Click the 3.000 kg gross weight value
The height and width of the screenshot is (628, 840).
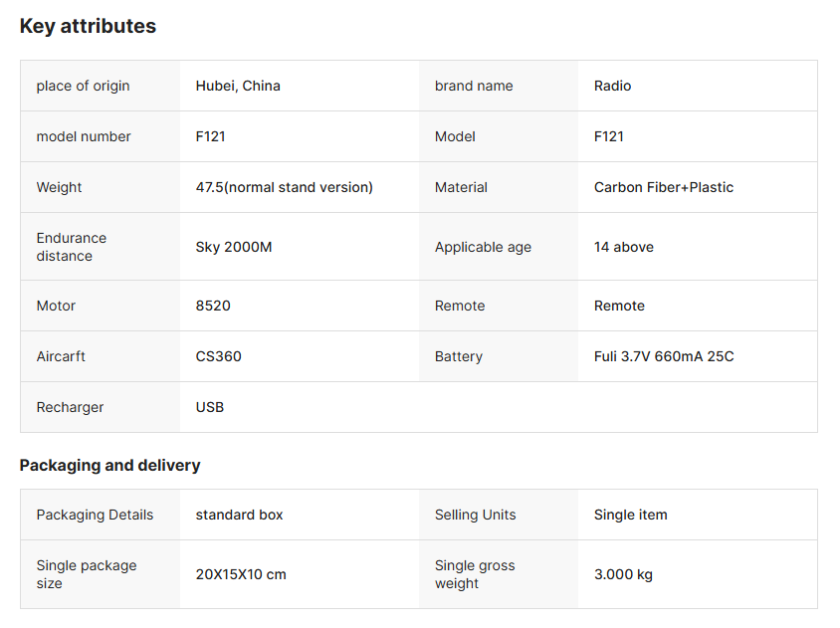click(x=623, y=574)
